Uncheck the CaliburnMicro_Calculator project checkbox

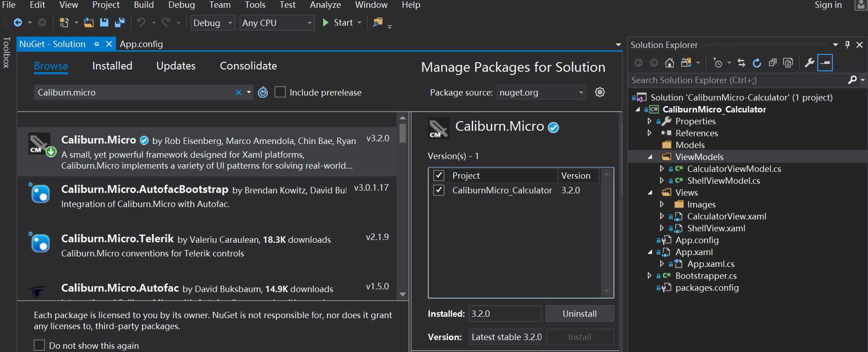[439, 190]
